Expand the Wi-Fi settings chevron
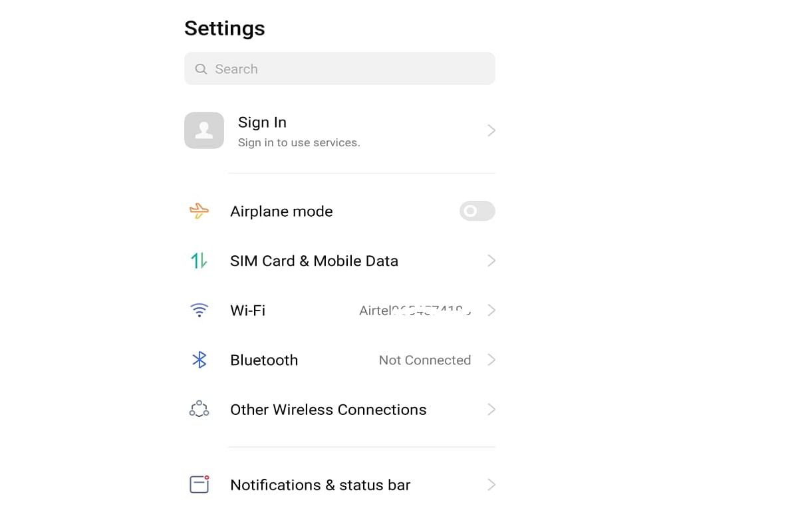The image size is (798, 532). click(x=491, y=310)
